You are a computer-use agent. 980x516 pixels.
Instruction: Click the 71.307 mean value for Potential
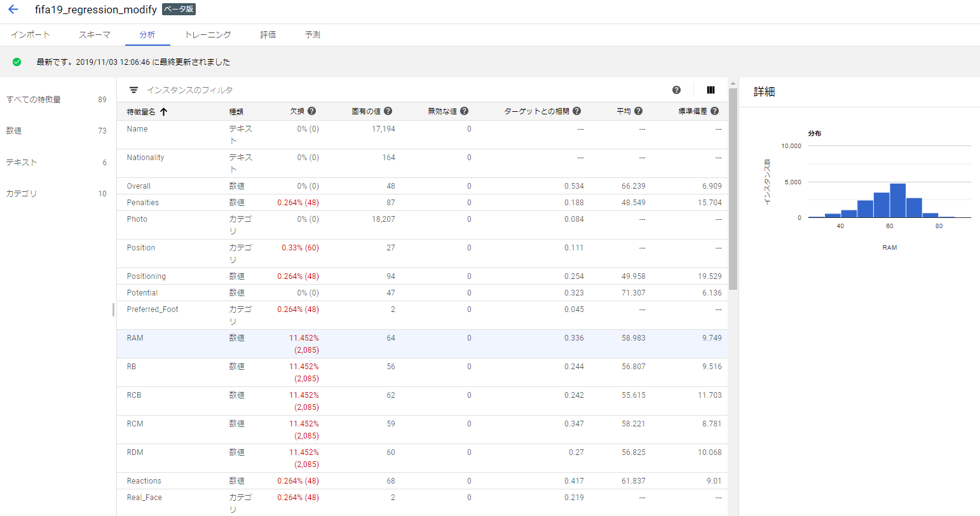[x=634, y=293]
